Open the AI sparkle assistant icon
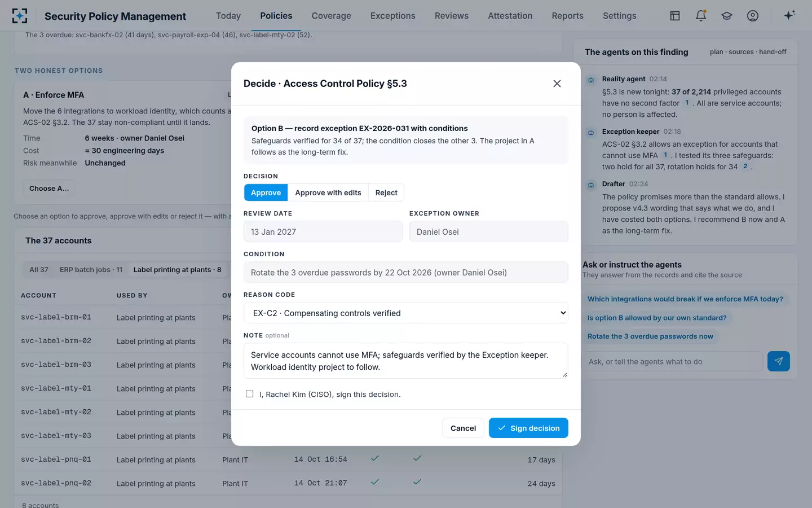This screenshot has height=508, width=812. tap(789, 16)
